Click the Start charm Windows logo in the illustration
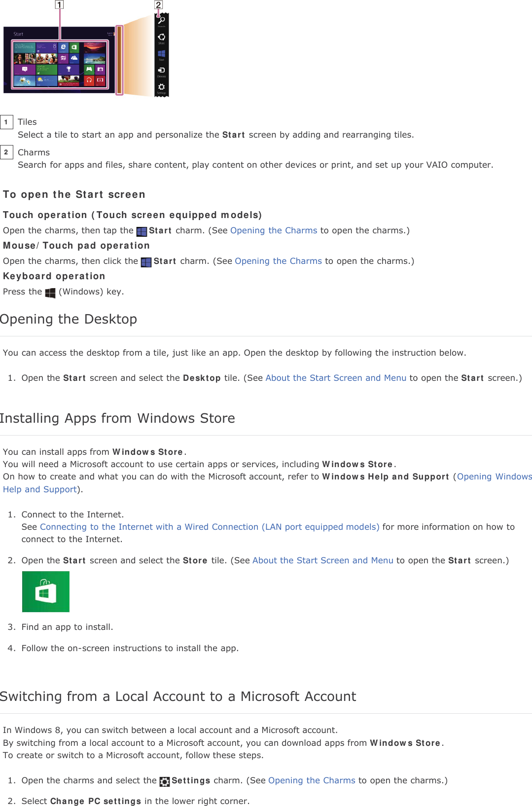Viewport: 532px width, 806px height. (161, 53)
